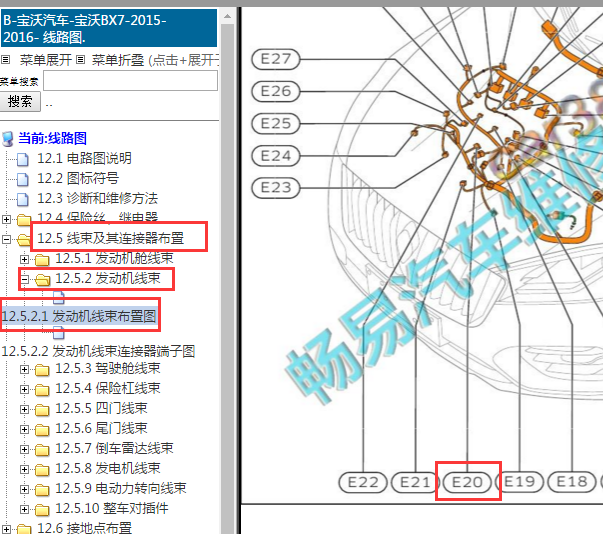The image size is (603, 534).
Task: Open 12.1 电路图说明 page
Action: click(84, 158)
